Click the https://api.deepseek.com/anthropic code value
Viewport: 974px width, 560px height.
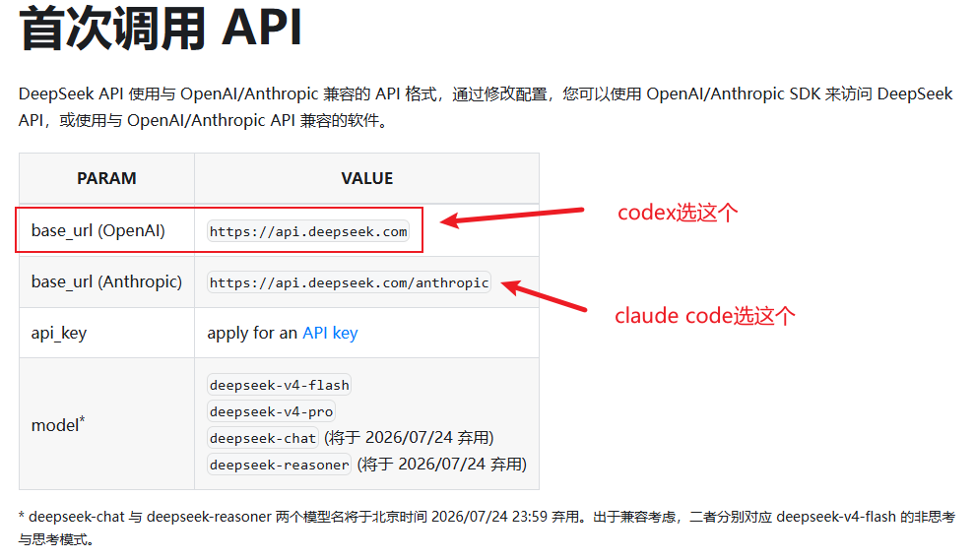[x=349, y=282]
